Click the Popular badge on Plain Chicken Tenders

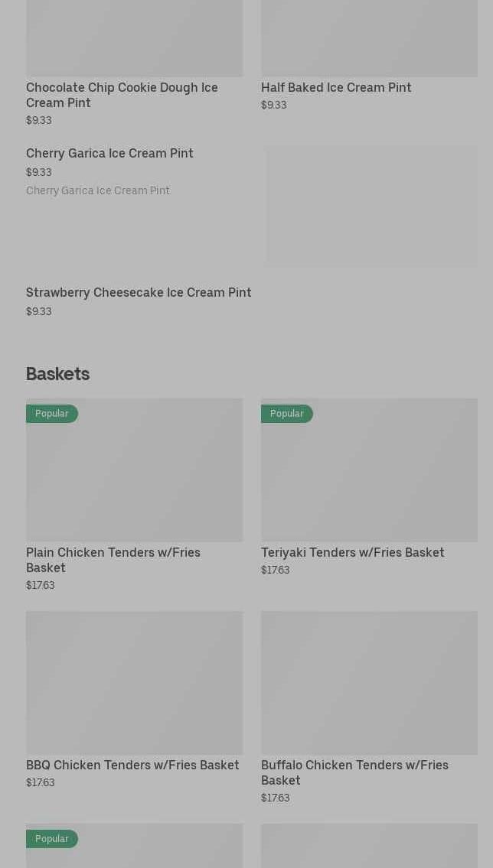click(x=52, y=414)
